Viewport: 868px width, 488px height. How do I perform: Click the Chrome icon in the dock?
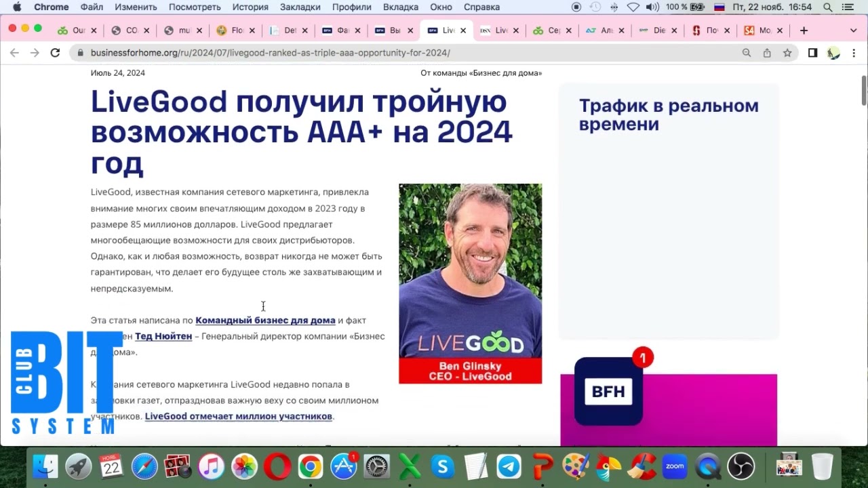311,466
